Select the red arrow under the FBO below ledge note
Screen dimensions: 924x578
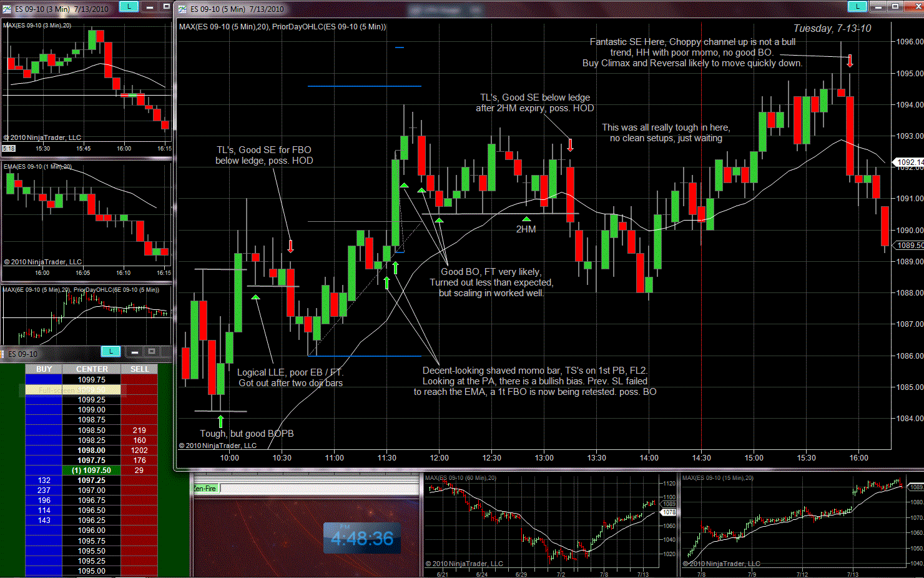tap(290, 246)
